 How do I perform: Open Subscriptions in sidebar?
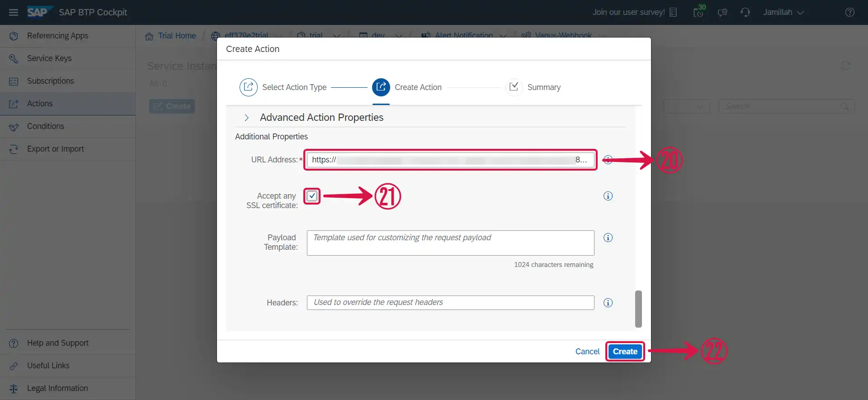[68, 81]
